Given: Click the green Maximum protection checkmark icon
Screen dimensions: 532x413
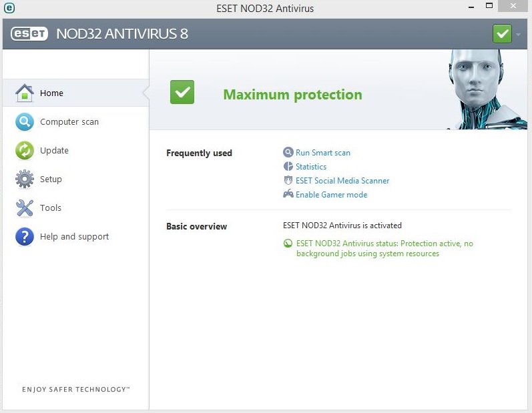Looking at the screenshot, I should pyautogui.click(x=182, y=93).
